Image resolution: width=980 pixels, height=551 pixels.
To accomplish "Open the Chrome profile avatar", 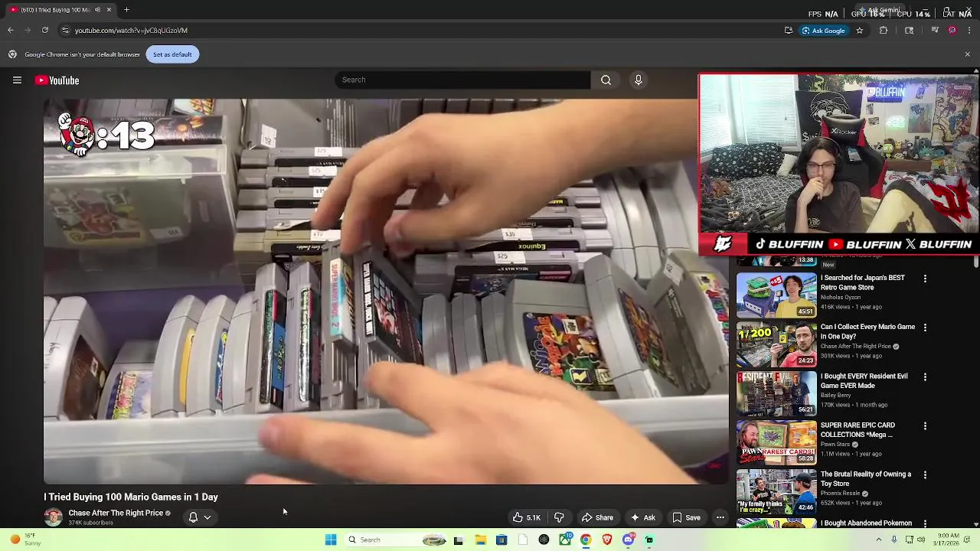I will 952,31.
